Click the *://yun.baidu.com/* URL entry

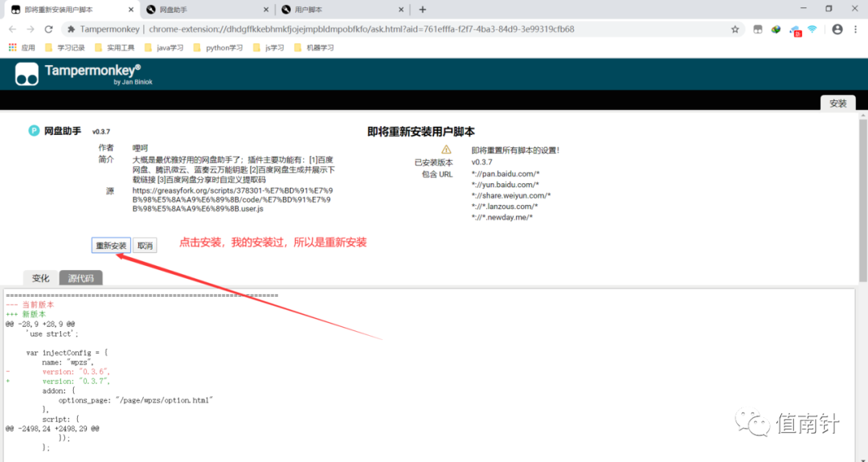click(x=505, y=185)
